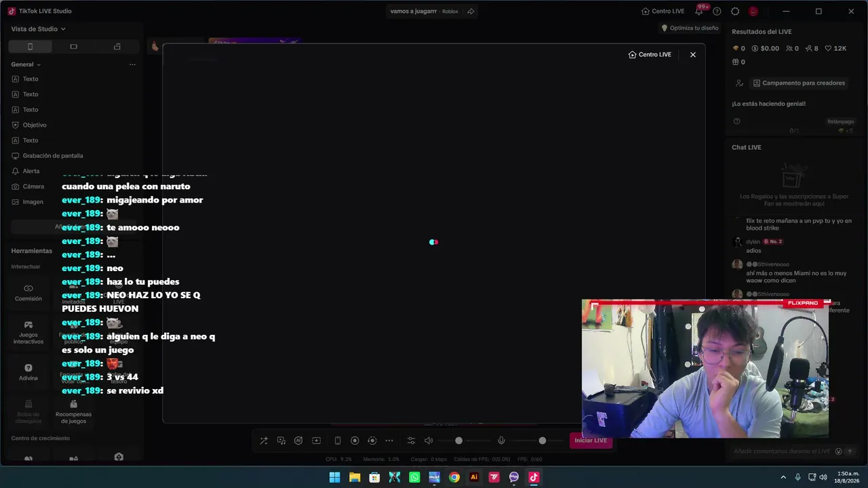Open the Juegos interactivos tool

tap(28, 333)
